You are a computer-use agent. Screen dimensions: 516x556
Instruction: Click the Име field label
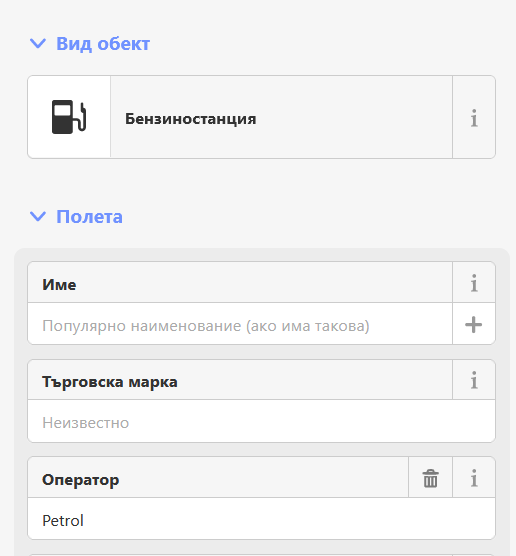(x=59, y=284)
